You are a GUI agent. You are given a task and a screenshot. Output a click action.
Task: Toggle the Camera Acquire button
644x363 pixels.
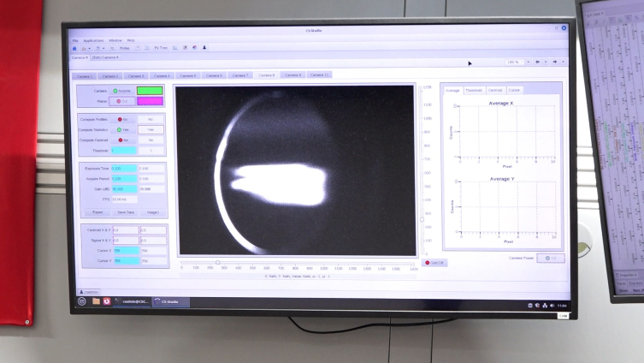122,91
